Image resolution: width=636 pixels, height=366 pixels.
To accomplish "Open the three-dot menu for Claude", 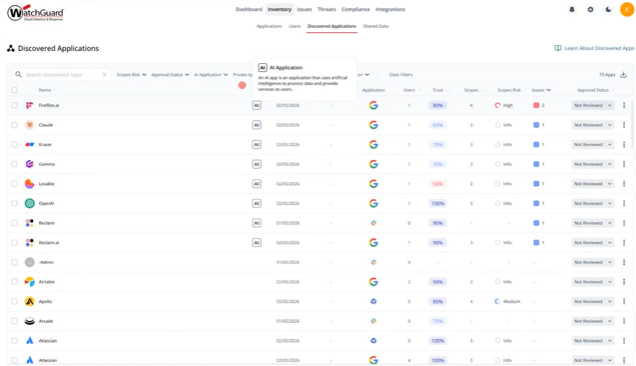I will pos(624,125).
